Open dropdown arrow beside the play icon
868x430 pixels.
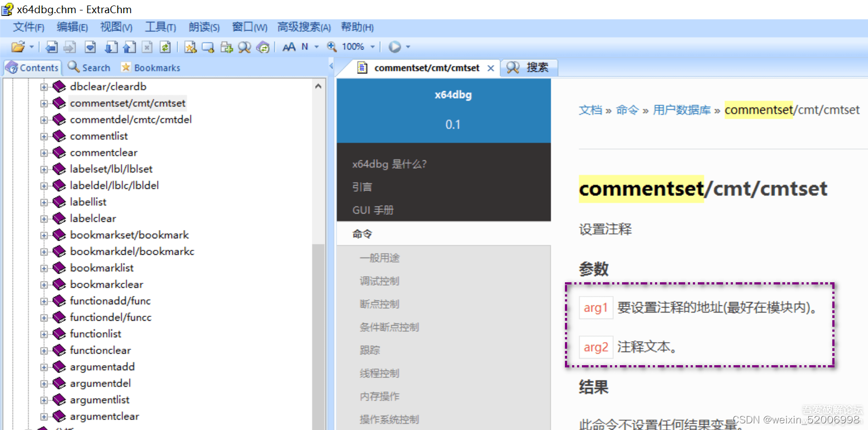tap(408, 47)
